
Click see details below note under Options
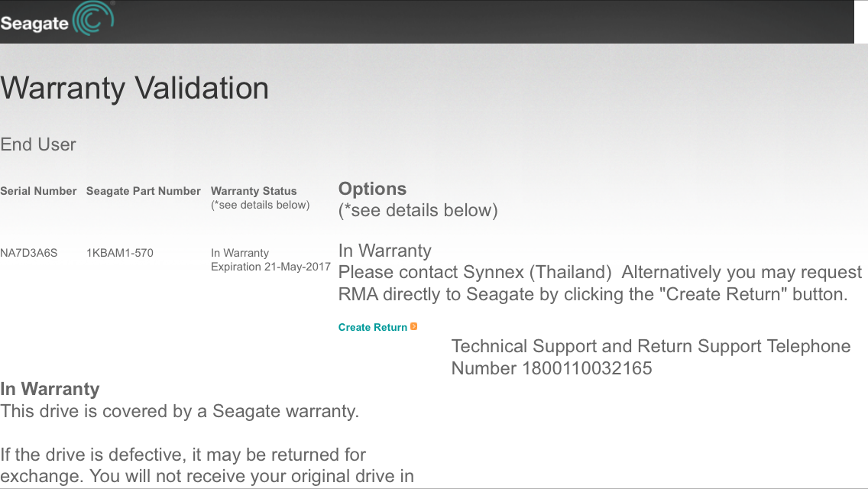pos(418,210)
